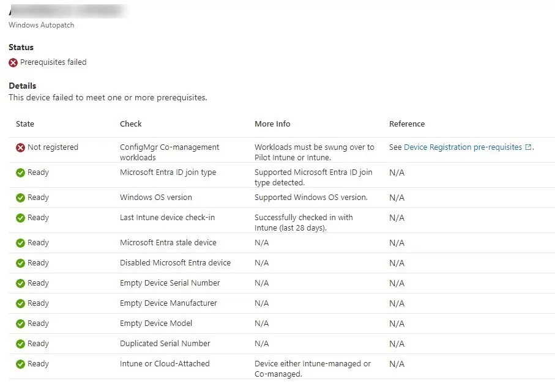The height and width of the screenshot is (392, 555).
Task: Select 'Disabled Microsoft Entra device' check cell
Action: [x=175, y=263]
